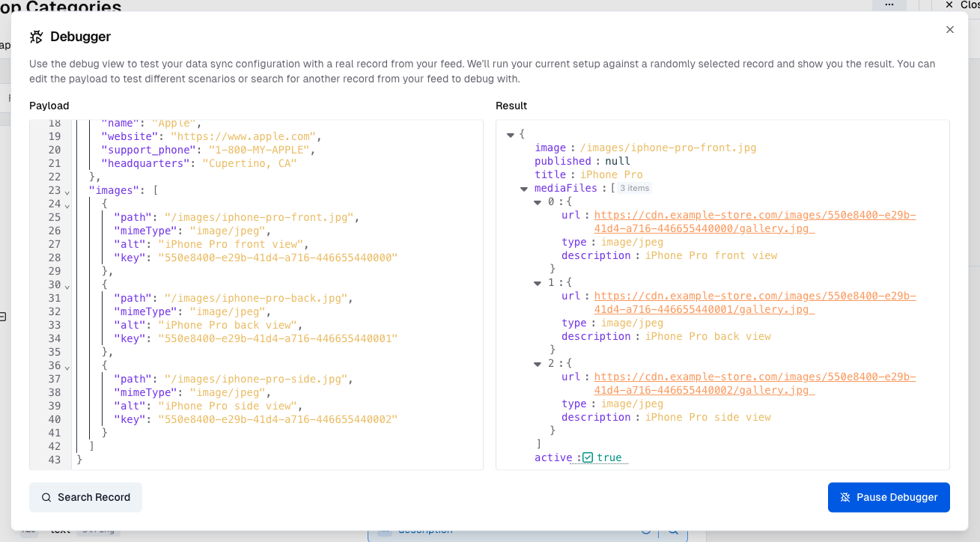Image resolution: width=980 pixels, height=542 pixels.
Task: Close the Debugger dialog with the X
Action: coord(949,29)
